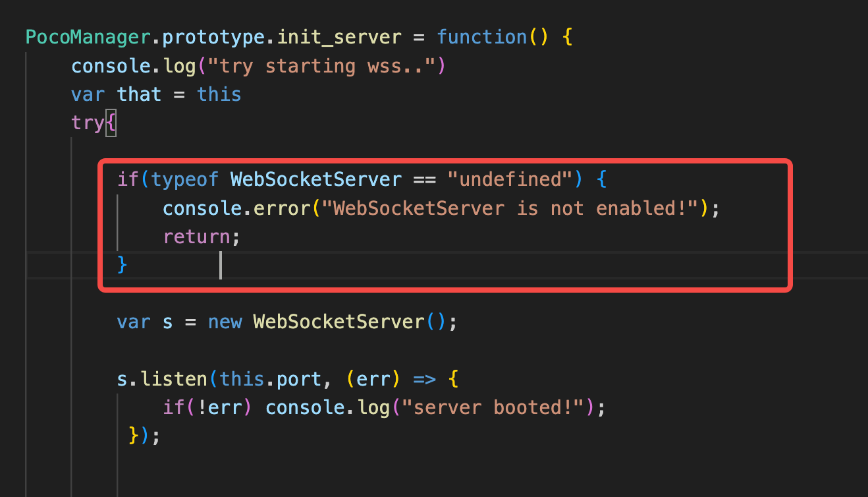Viewport: 868px width, 497px height.
Task: Click the variable name that
Action: tap(139, 94)
